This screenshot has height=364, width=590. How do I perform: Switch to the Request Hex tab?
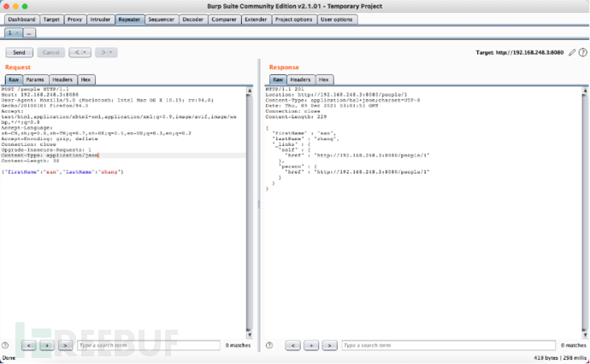86,79
